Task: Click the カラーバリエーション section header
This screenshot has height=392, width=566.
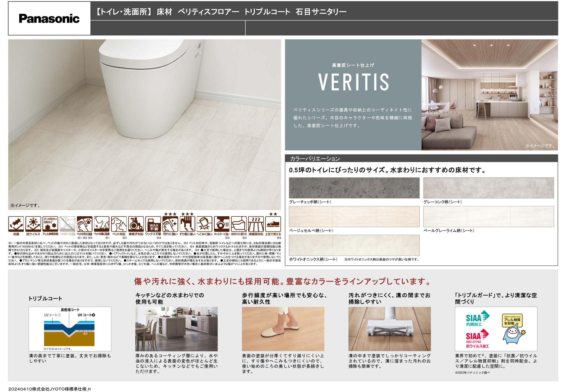Action: click(421, 158)
